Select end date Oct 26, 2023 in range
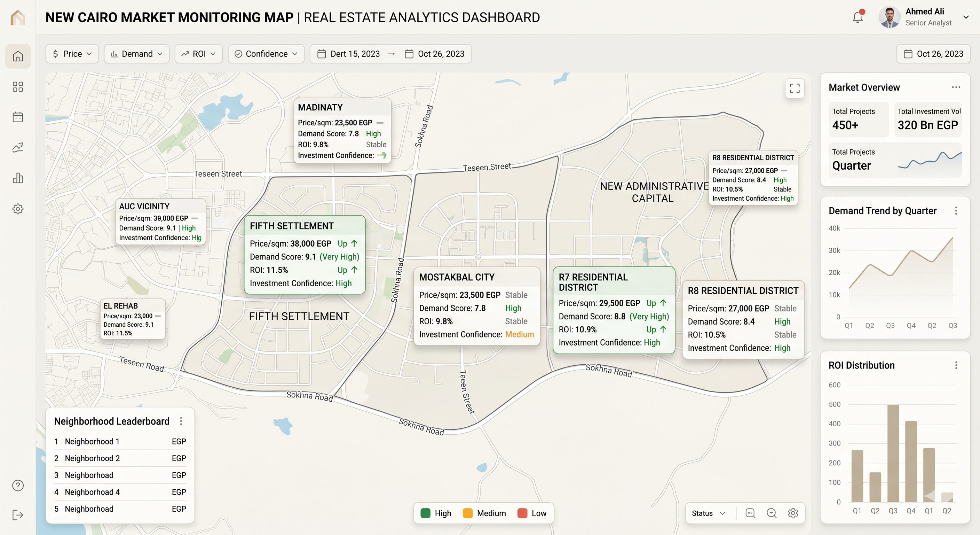 click(434, 54)
